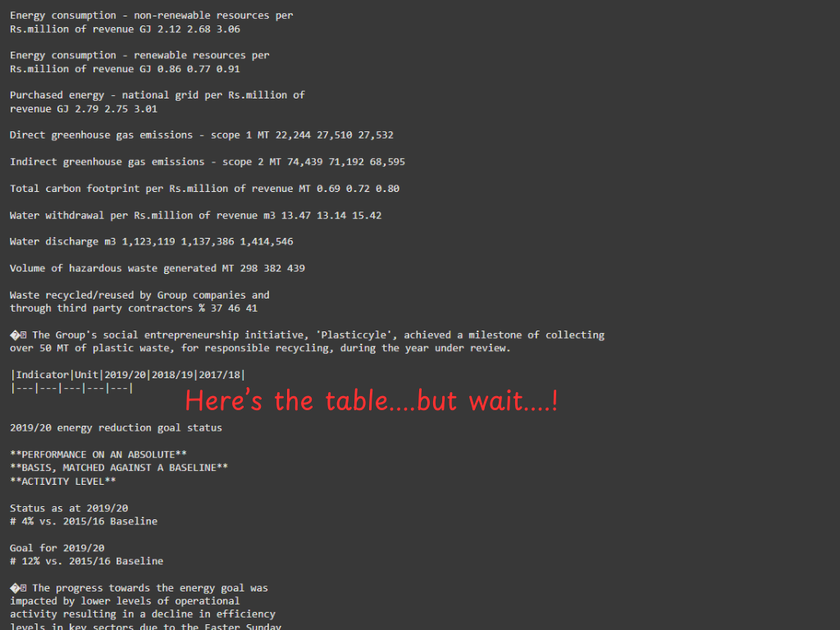Click the '2019/20' column header text
This screenshot has height=630, width=840.
click(125, 375)
